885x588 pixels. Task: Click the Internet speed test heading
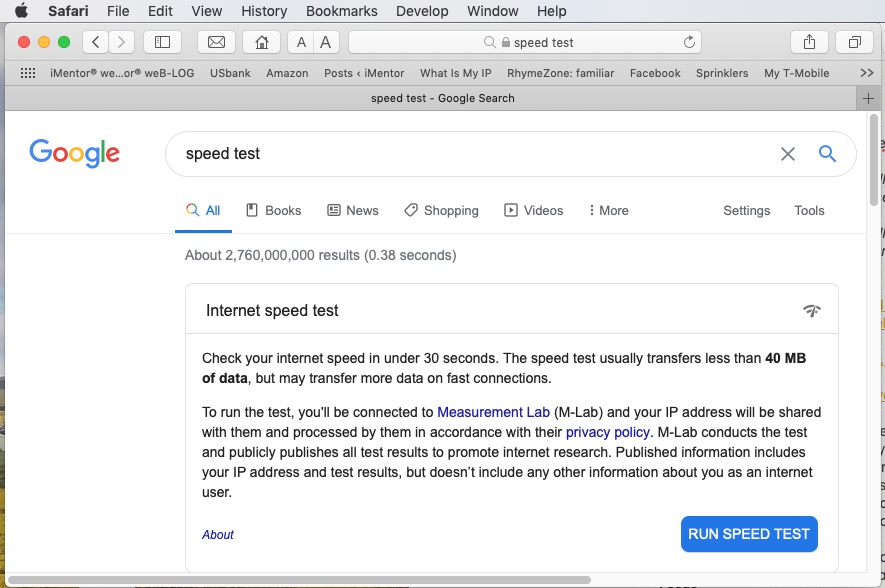click(x=272, y=310)
